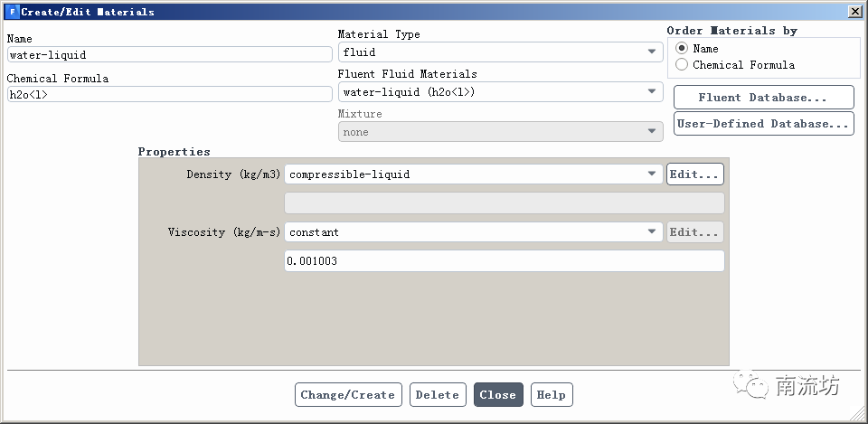Click Edit button for Density
Image resolution: width=868 pixels, height=424 pixels.
[x=694, y=174]
